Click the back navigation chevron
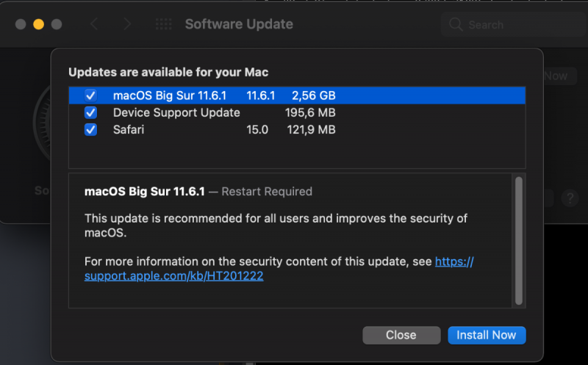Image resolution: width=588 pixels, height=365 pixels. click(x=94, y=24)
